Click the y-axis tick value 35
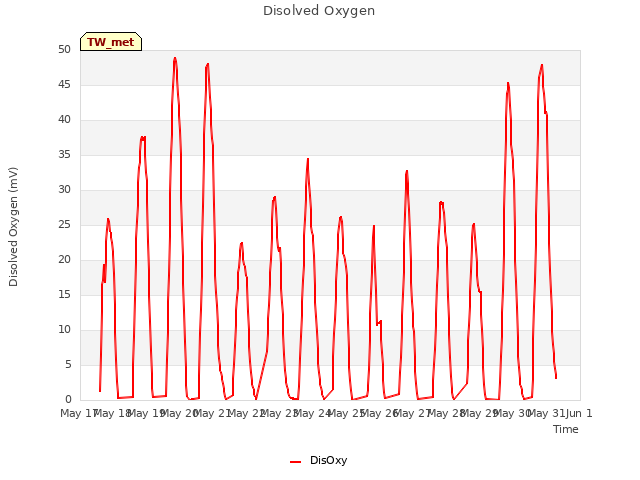 64,155
